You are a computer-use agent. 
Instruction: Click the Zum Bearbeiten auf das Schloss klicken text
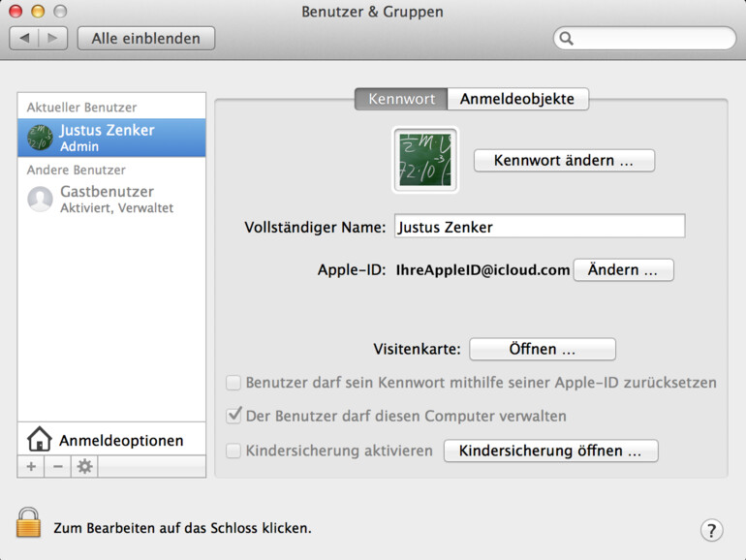pyautogui.click(x=182, y=528)
